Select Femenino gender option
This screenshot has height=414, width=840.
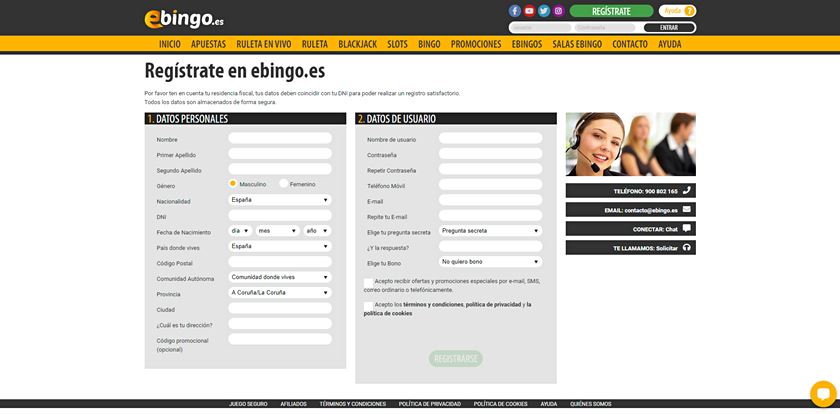(283, 184)
